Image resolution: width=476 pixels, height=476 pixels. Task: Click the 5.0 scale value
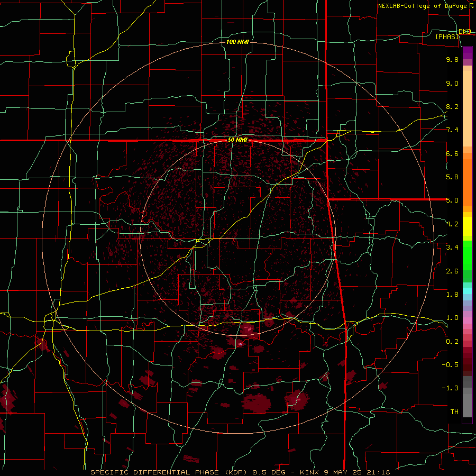point(452,200)
